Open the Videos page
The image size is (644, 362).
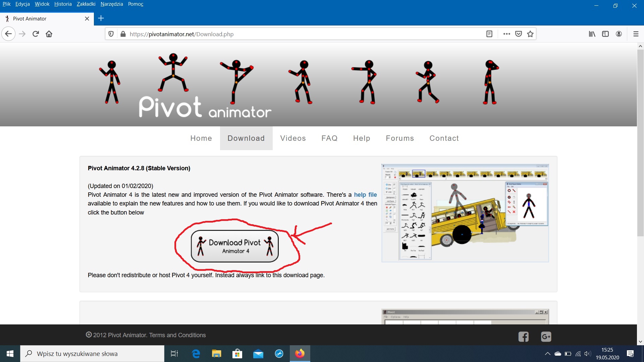[x=293, y=138]
